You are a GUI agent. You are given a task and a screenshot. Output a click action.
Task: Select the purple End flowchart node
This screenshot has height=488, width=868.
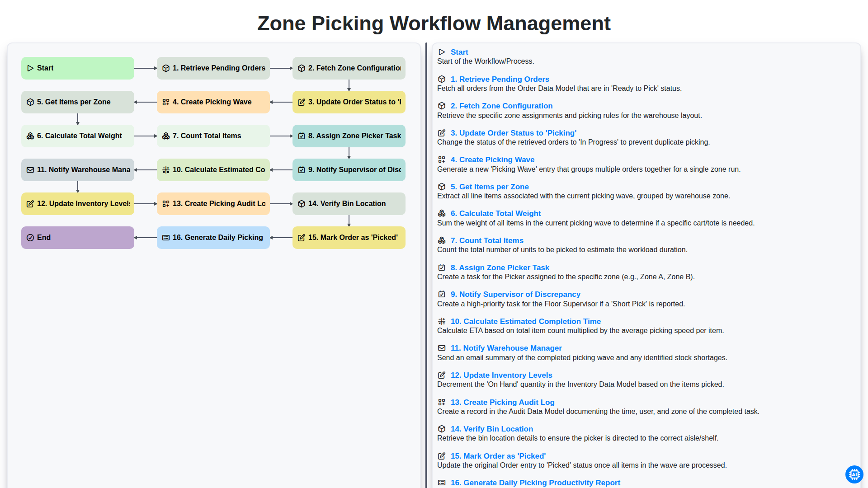(x=78, y=238)
